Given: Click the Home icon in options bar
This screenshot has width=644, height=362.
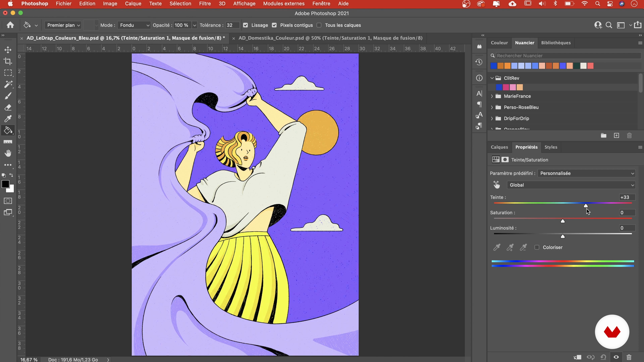Looking at the screenshot, I should coord(10,25).
